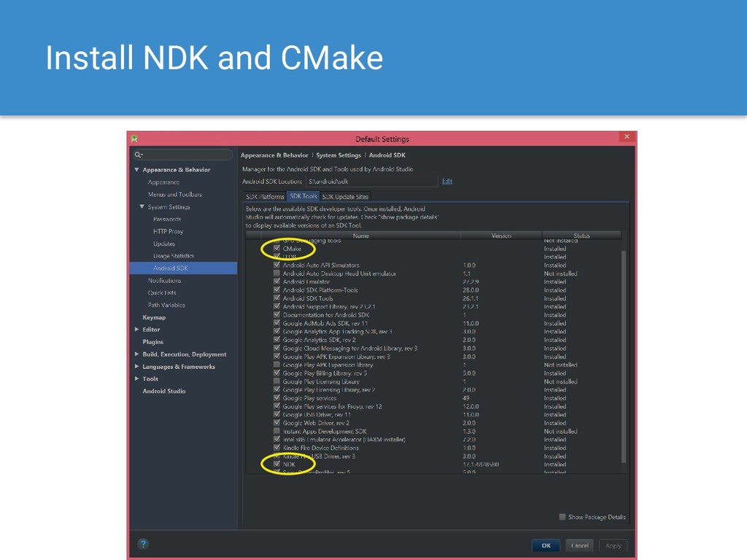This screenshot has width=747, height=560.
Task: Click the help question mark icon
Action: pyautogui.click(x=143, y=544)
